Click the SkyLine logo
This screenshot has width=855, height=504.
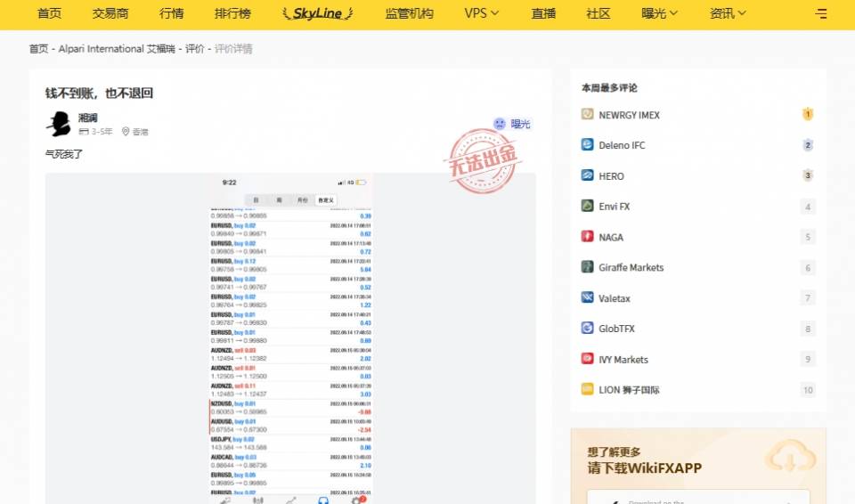[318, 13]
